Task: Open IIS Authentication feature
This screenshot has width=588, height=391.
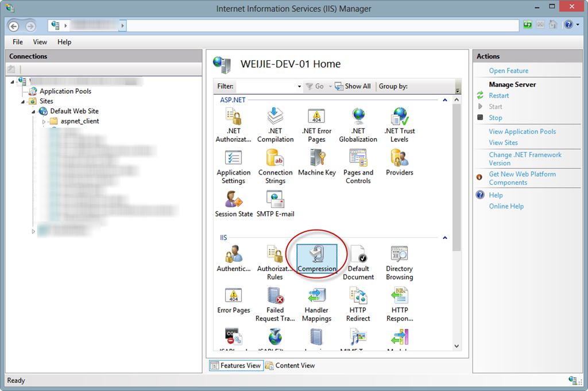Action: click(233, 259)
